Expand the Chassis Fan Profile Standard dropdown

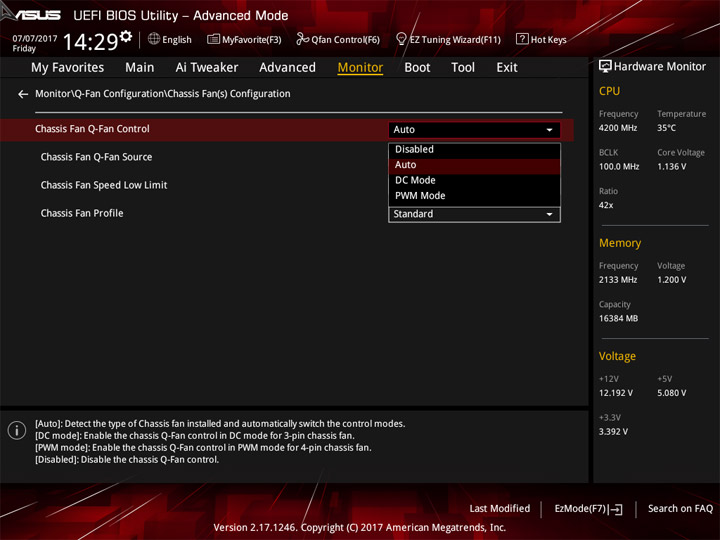coord(474,214)
